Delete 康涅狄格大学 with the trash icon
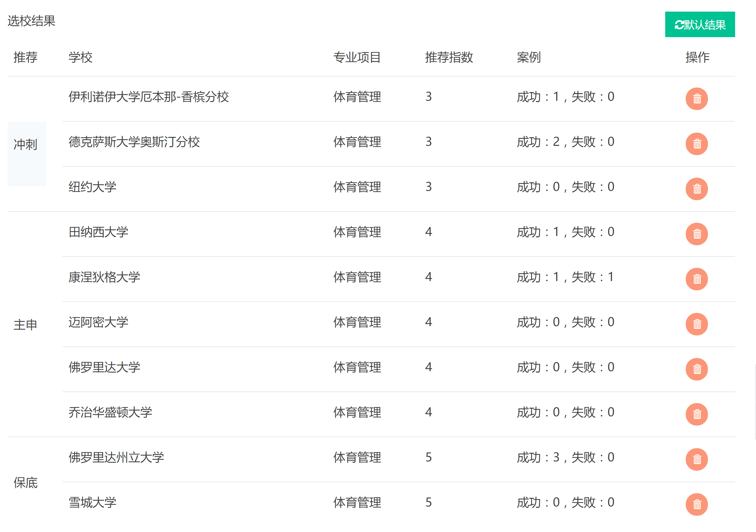 point(697,279)
